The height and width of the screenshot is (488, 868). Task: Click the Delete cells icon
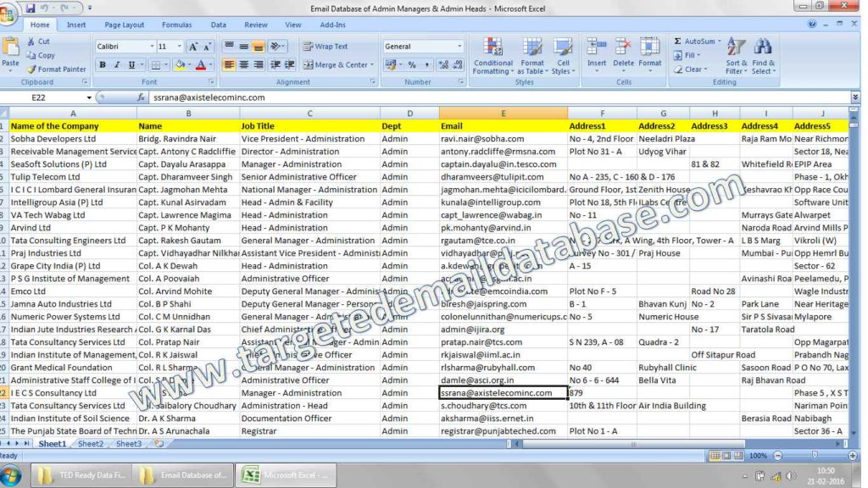click(623, 47)
